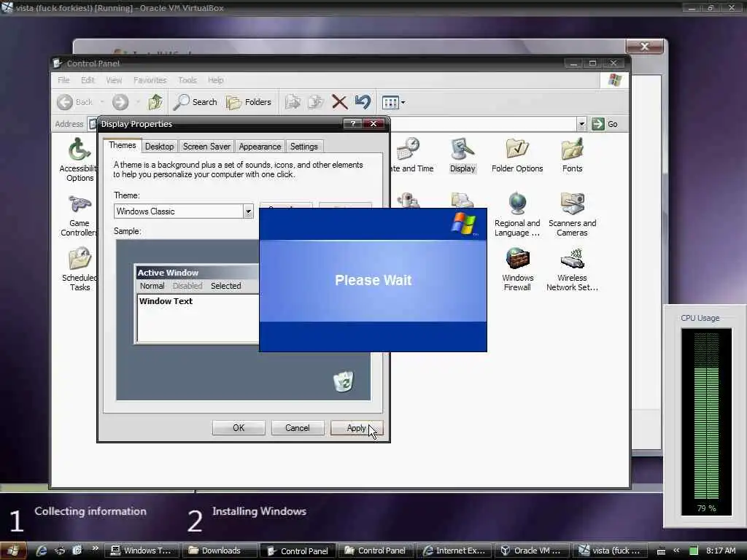Click the Active Window sample title bar
Viewport: 747px width, 560px height.
pyautogui.click(x=197, y=273)
